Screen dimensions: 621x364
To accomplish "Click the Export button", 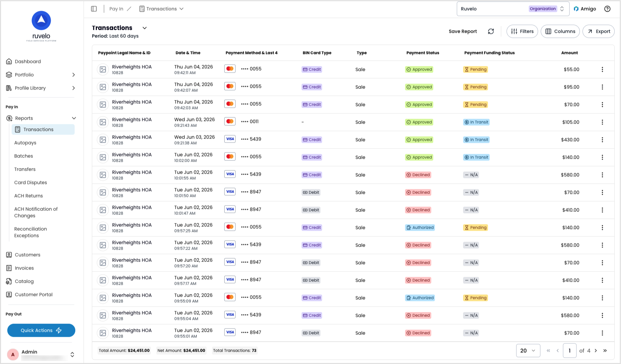I will click(598, 31).
